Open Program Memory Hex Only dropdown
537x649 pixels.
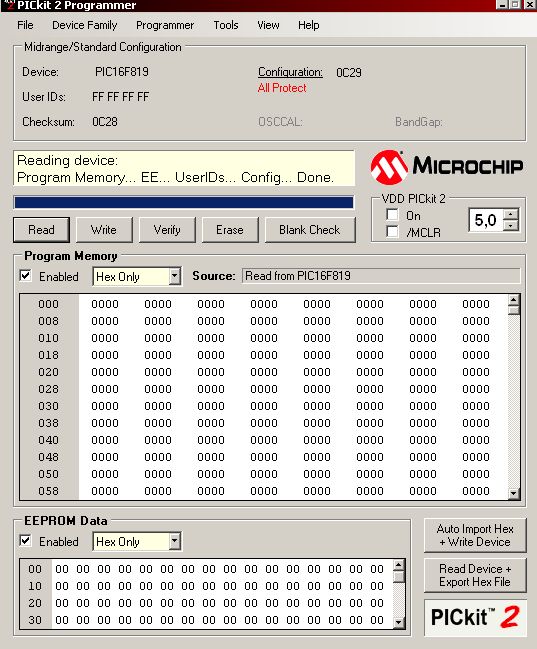click(175, 276)
